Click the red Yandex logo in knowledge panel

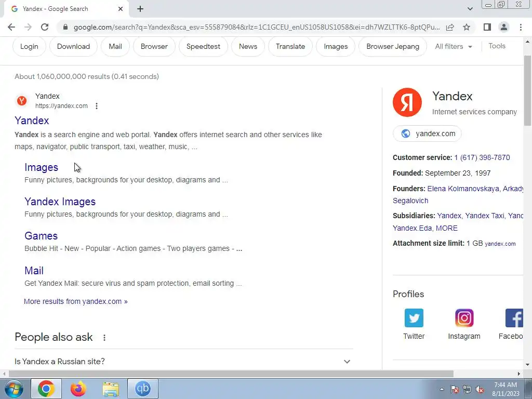coord(407,102)
